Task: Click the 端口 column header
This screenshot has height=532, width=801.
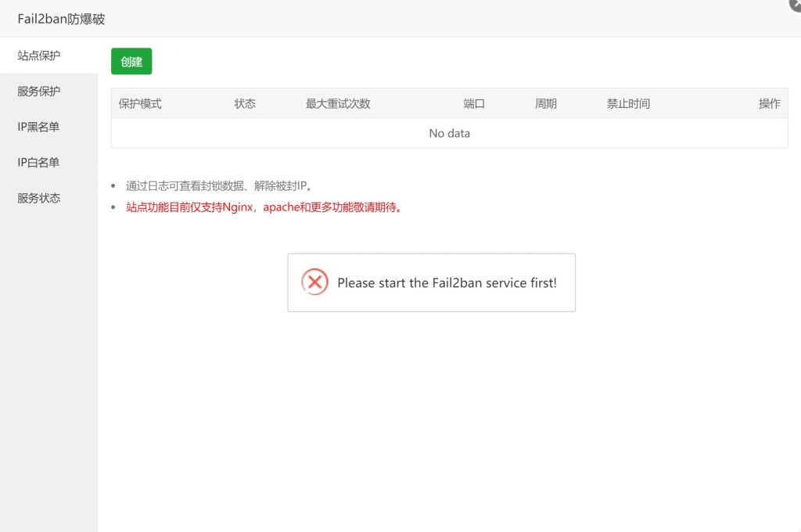Action: pyautogui.click(x=474, y=103)
